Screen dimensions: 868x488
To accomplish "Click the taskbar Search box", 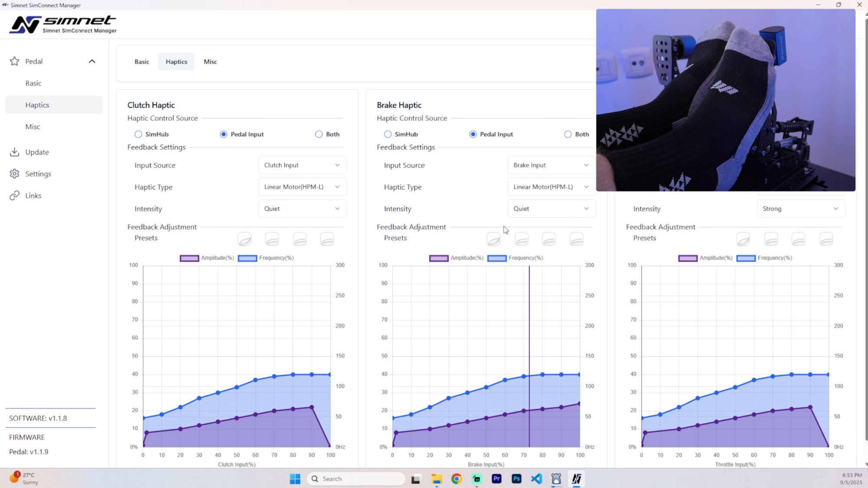I will [356, 479].
